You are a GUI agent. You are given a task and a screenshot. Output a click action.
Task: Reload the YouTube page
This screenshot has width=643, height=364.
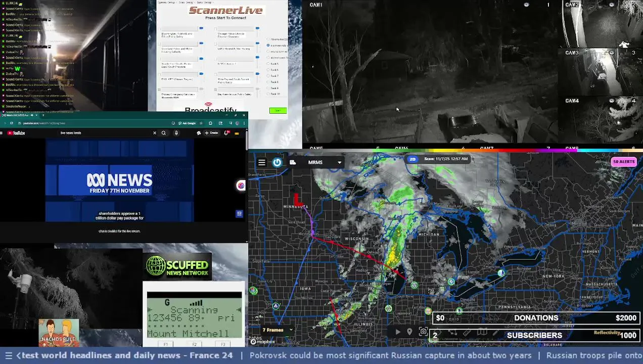pos(12,123)
